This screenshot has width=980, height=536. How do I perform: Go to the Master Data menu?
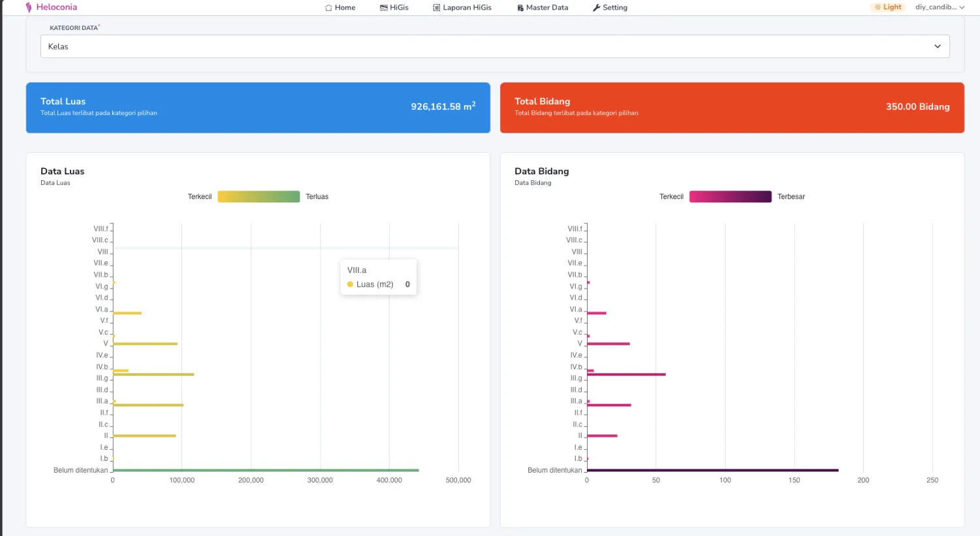546,8
